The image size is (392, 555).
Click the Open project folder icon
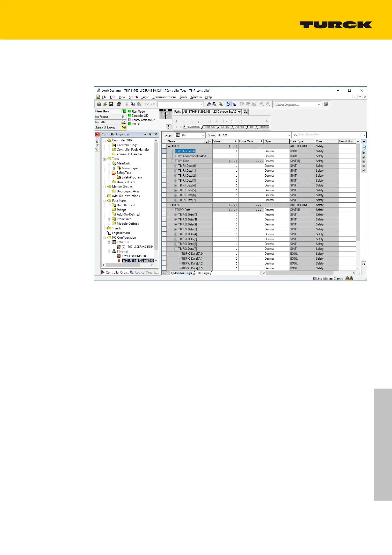(105, 104)
